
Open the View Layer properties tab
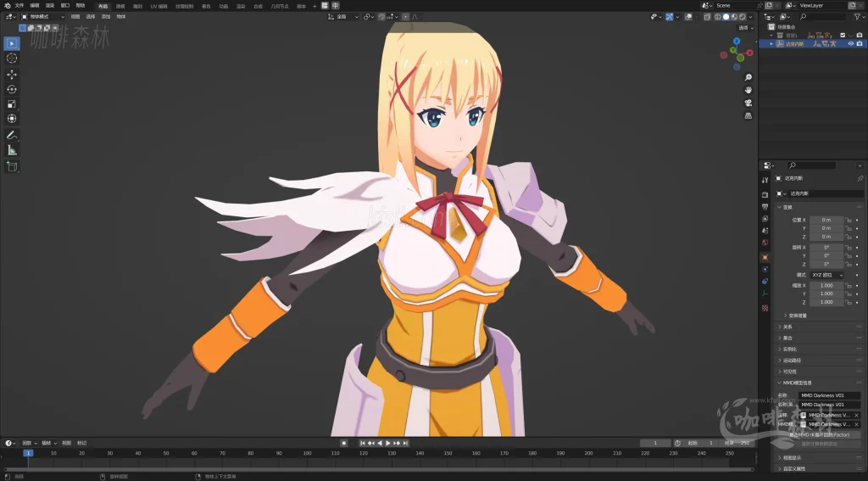(765, 219)
